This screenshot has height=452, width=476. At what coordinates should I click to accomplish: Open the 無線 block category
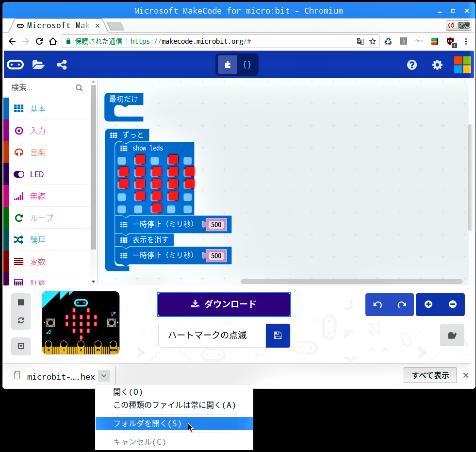tap(47, 196)
